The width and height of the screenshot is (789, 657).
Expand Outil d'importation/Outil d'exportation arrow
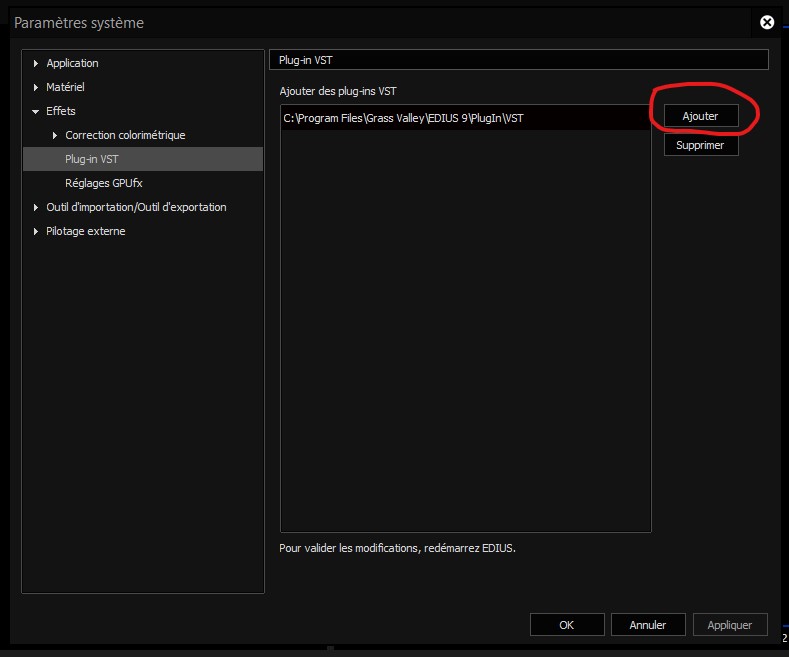pyautogui.click(x=36, y=207)
